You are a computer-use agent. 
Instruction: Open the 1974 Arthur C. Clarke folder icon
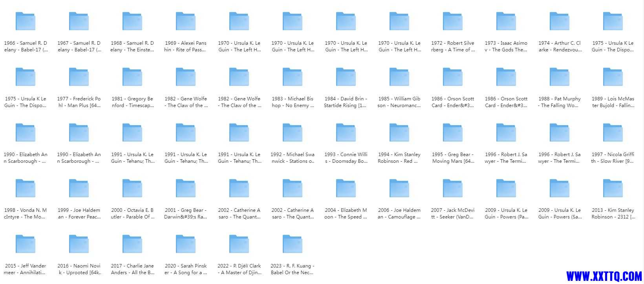click(560, 21)
